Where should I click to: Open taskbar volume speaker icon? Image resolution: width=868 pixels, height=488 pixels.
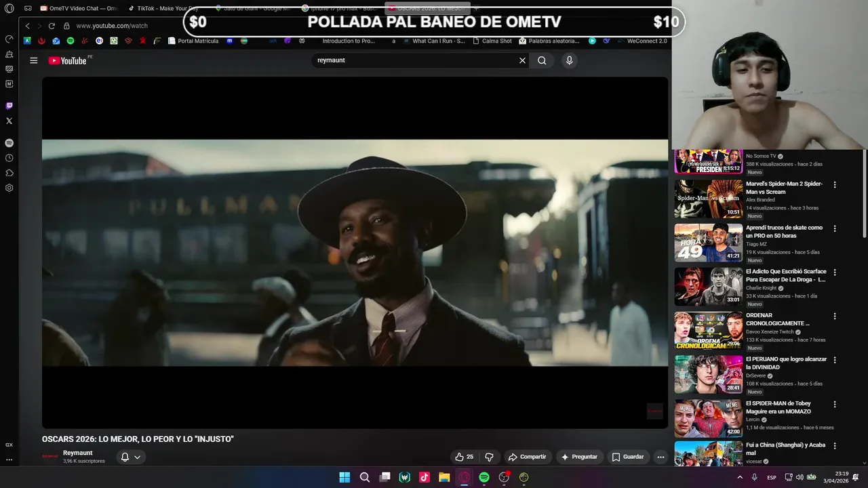pyautogui.click(x=800, y=477)
